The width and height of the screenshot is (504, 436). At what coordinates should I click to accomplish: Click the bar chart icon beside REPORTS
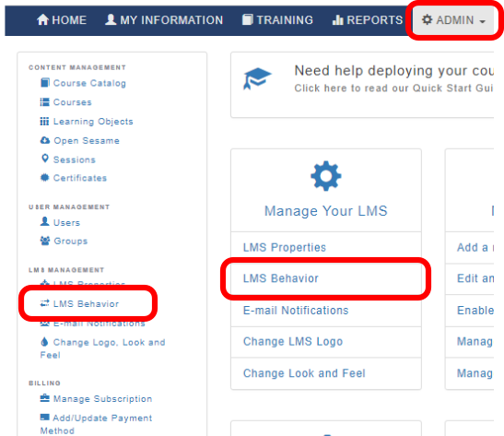(337, 20)
